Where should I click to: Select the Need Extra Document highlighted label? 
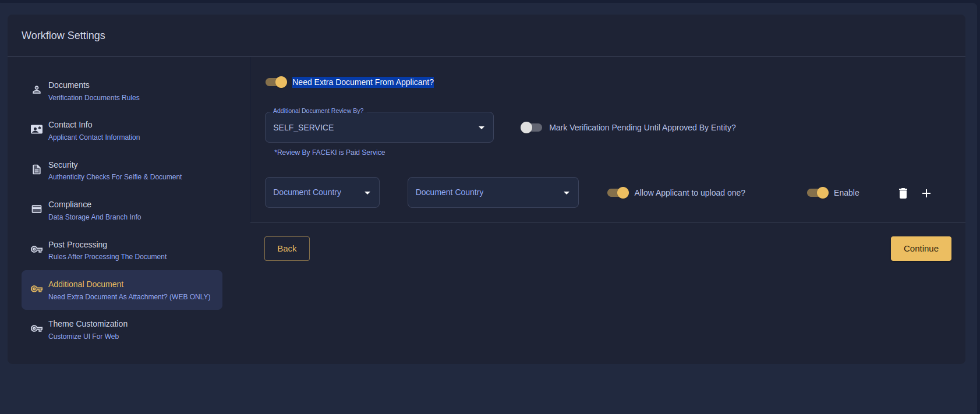(x=363, y=82)
